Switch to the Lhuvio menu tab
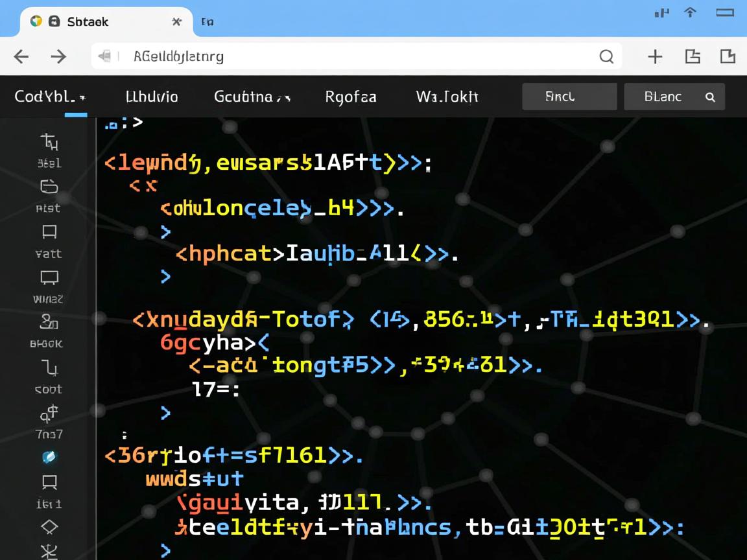The width and height of the screenshot is (747, 560). pos(152,97)
